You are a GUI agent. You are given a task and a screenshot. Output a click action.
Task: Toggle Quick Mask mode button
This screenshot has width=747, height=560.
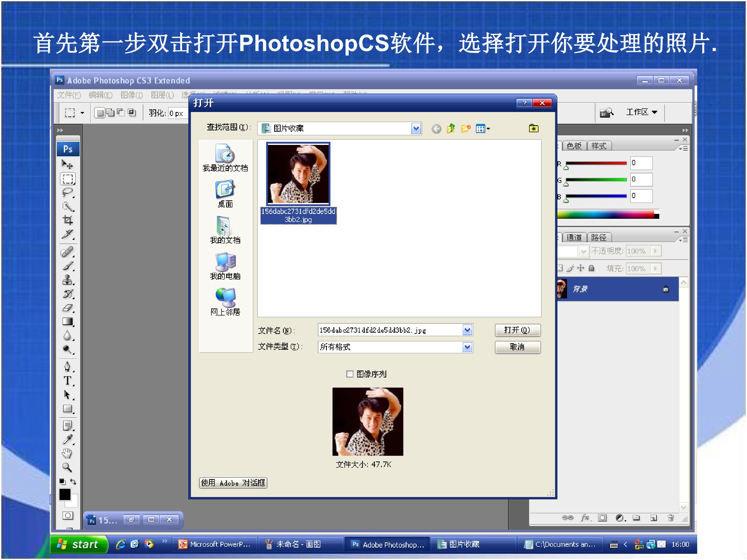pyautogui.click(x=67, y=515)
